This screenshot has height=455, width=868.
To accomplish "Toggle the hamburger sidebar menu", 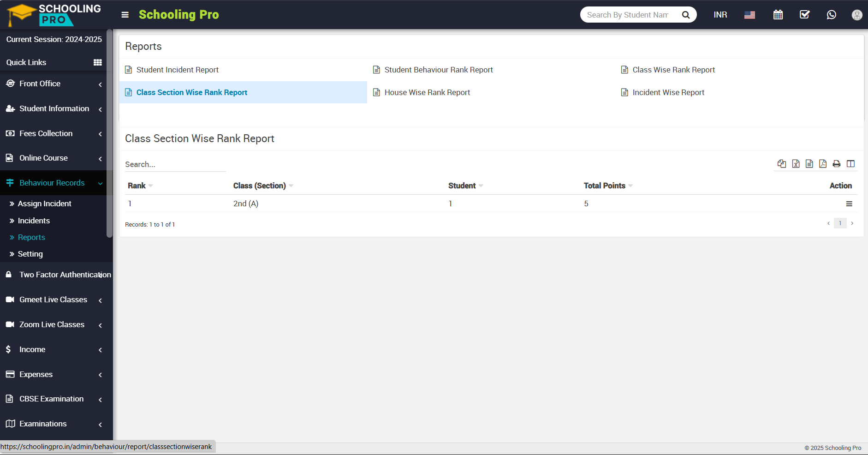I will coord(125,15).
